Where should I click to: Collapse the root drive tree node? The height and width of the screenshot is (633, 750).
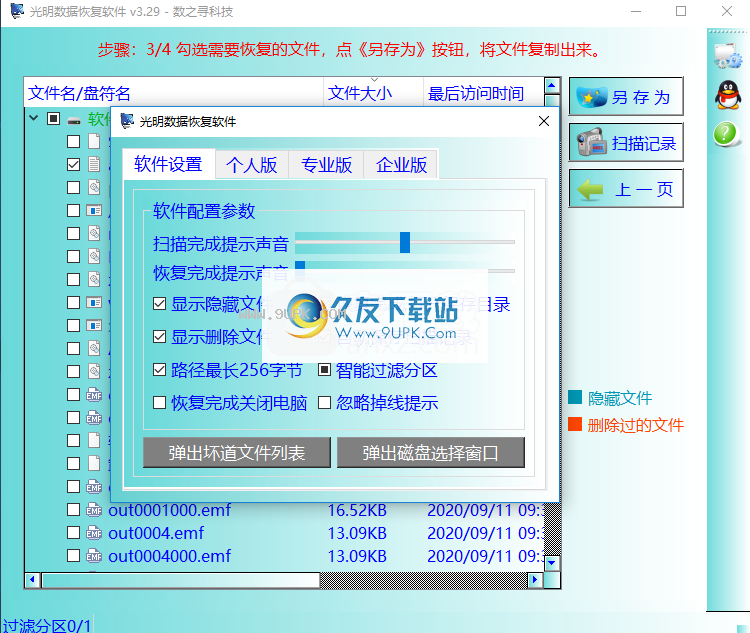[x=33, y=118]
